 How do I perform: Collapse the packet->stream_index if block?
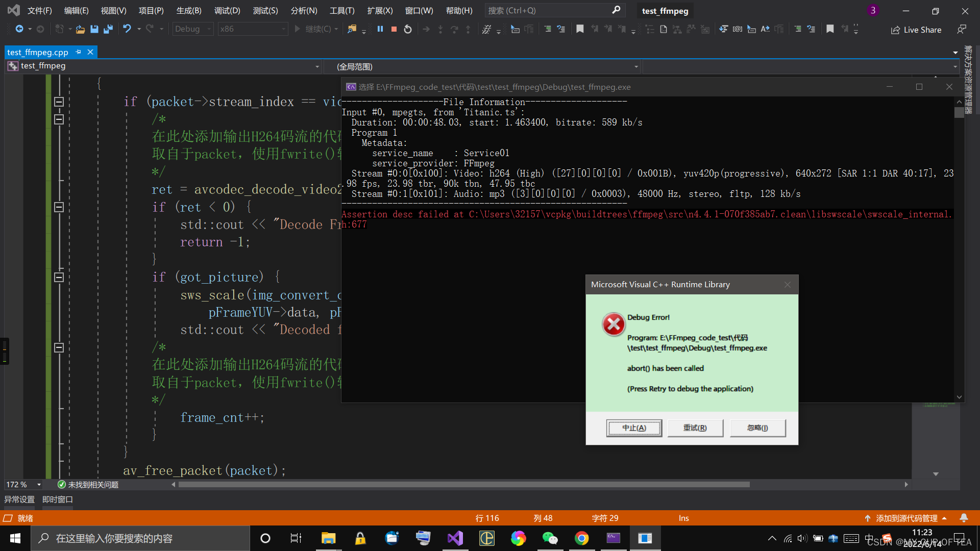(59, 102)
